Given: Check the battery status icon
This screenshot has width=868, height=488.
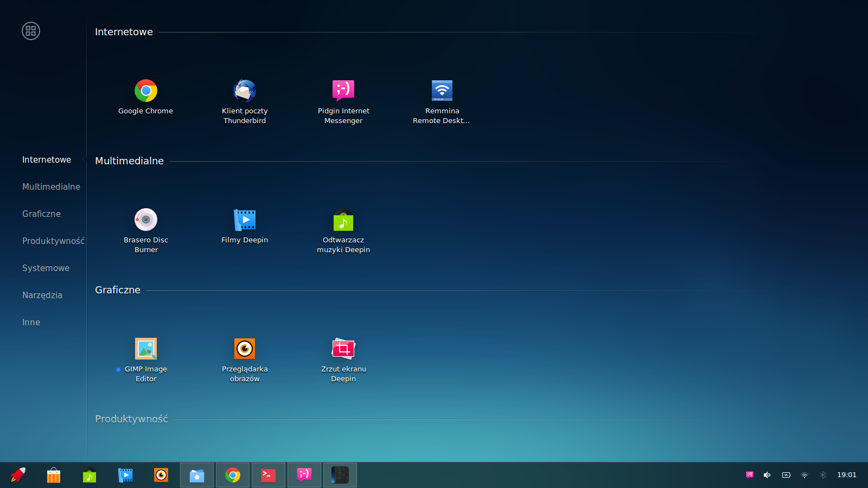Looking at the screenshot, I should (786, 475).
